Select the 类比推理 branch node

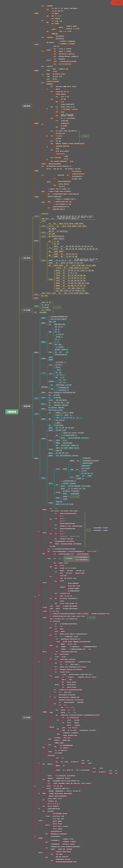point(27,258)
